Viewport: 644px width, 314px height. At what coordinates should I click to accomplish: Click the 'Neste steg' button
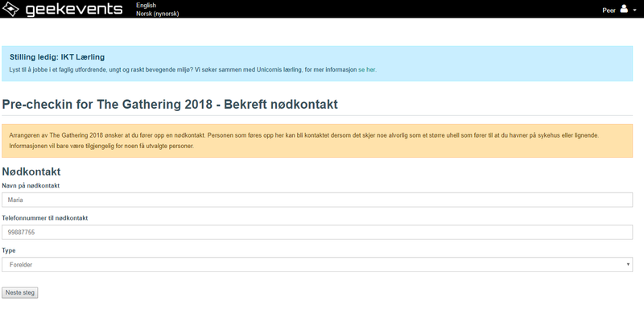(x=20, y=292)
